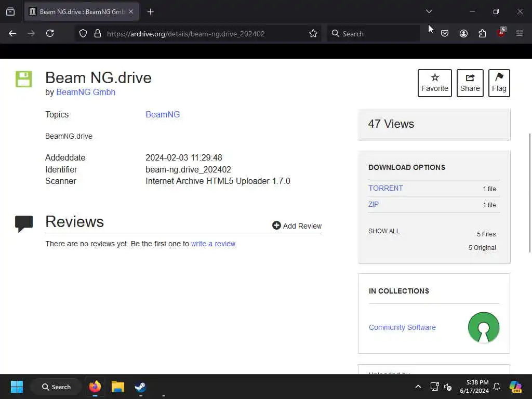532x399 pixels.
Task: Click the identifier beam-ng.drive_202402 value
Action: tap(188, 170)
